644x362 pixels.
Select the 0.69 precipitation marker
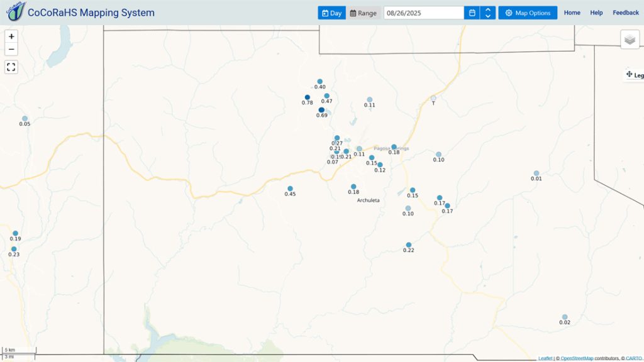tap(321, 110)
